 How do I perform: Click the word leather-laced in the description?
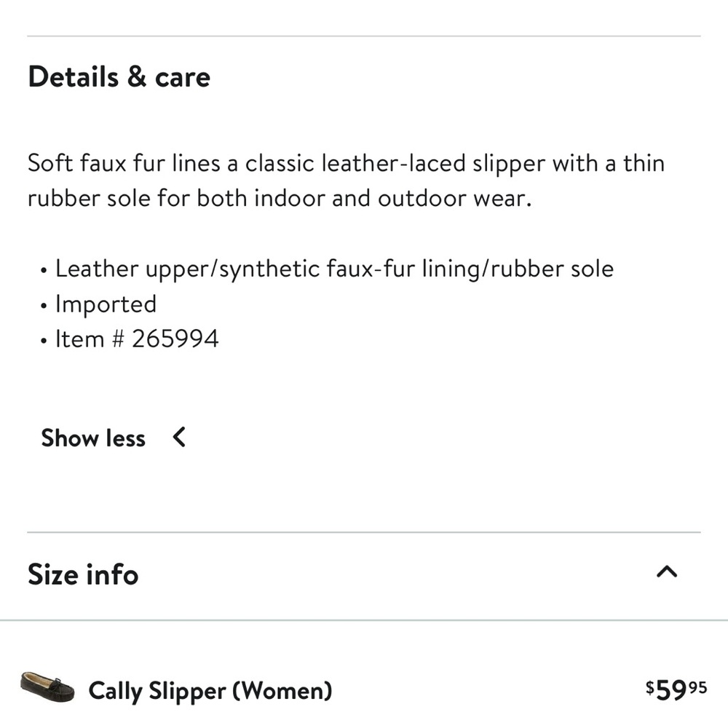point(395,163)
